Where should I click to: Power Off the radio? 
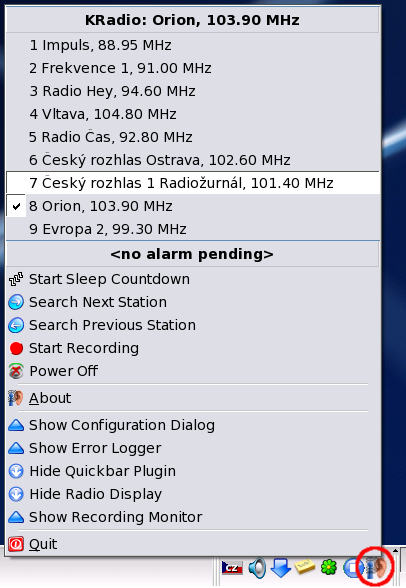tap(193, 371)
